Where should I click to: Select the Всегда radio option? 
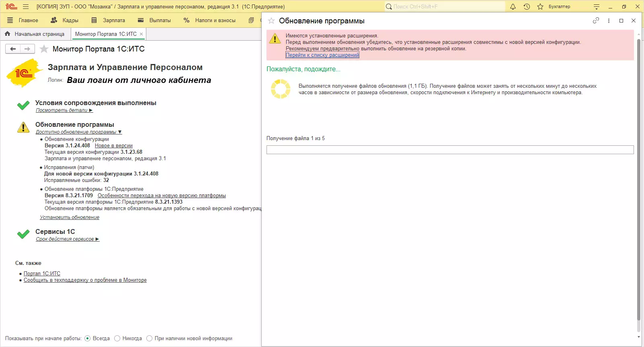click(88, 339)
